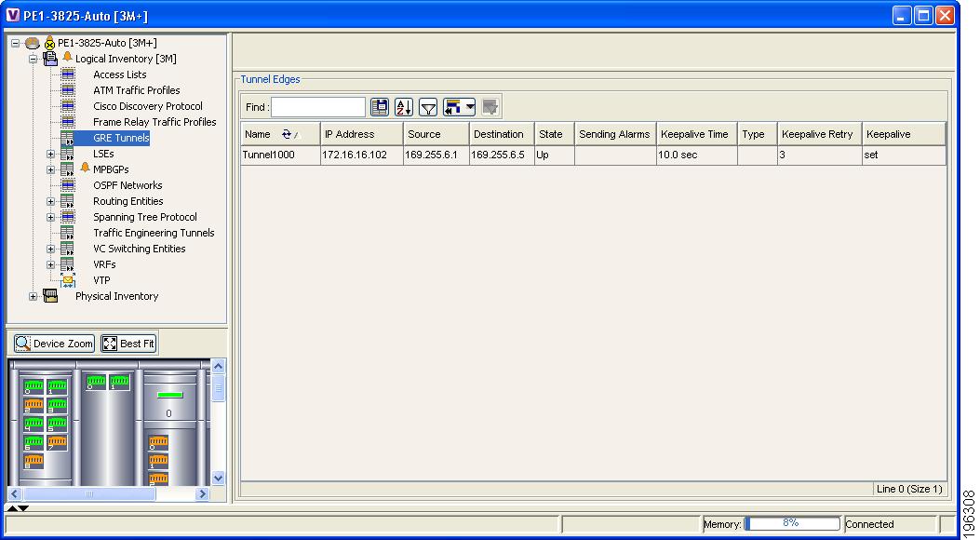Click the Cisco Discovery Protocol icon

point(68,106)
